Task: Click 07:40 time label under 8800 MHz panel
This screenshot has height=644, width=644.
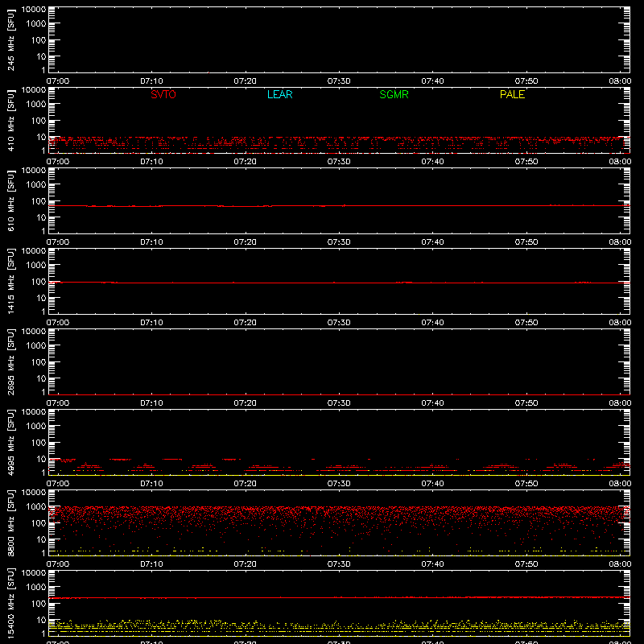Action: pyautogui.click(x=432, y=564)
